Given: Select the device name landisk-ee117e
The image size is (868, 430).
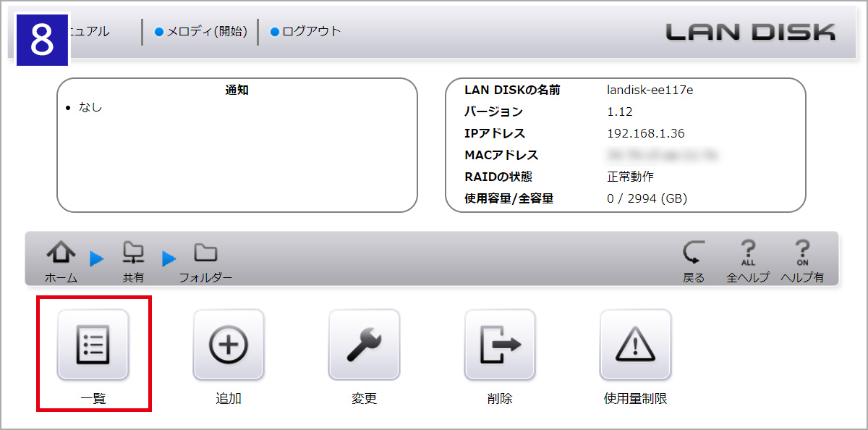Looking at the screenshot, I should 650,90.
